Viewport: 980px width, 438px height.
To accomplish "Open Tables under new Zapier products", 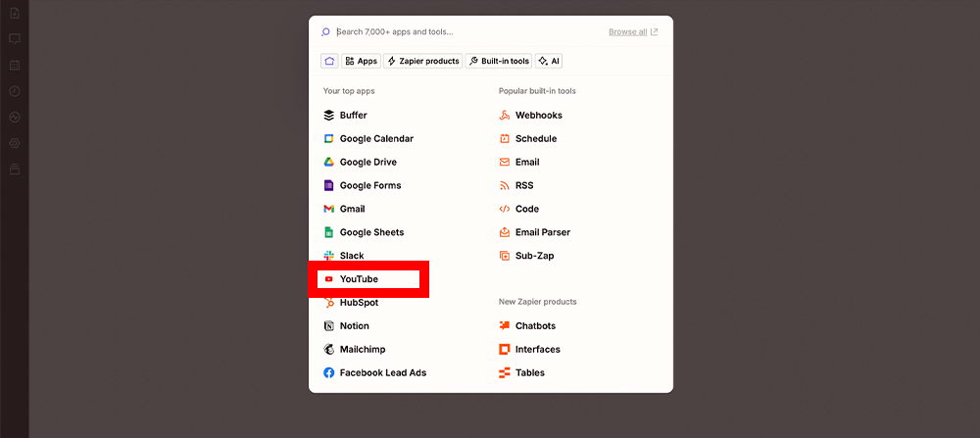I will tap(529, 373).
